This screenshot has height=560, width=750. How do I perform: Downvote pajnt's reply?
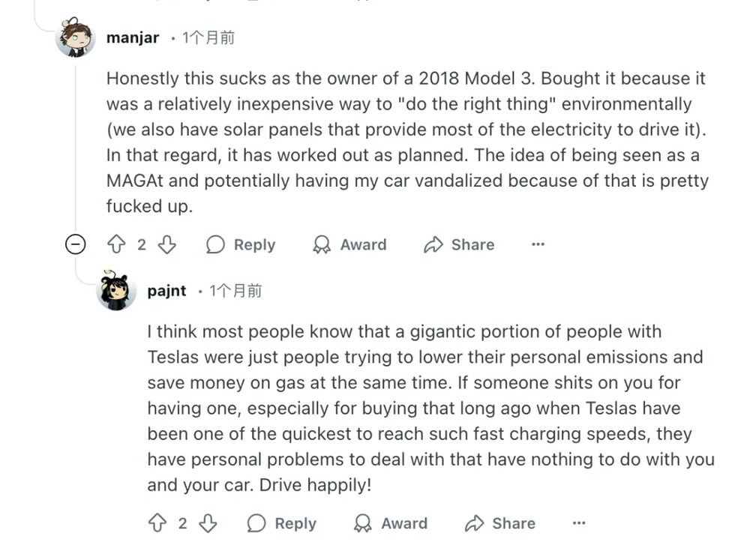point(208,523)
